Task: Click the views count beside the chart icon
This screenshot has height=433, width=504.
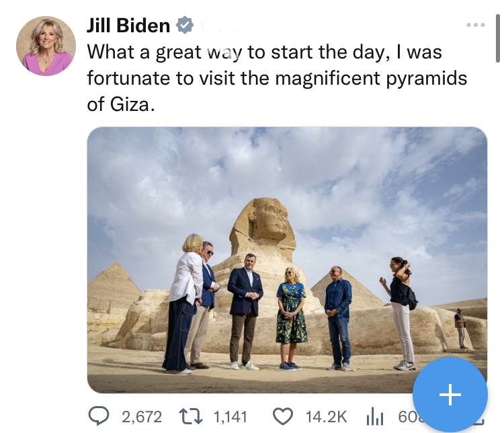Action: 405,418
